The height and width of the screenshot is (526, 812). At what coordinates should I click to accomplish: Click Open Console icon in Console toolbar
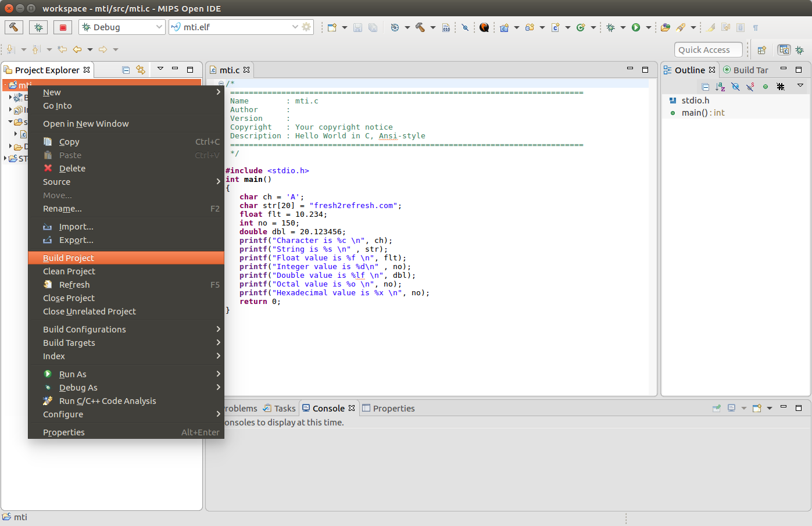tap(757, 408)
